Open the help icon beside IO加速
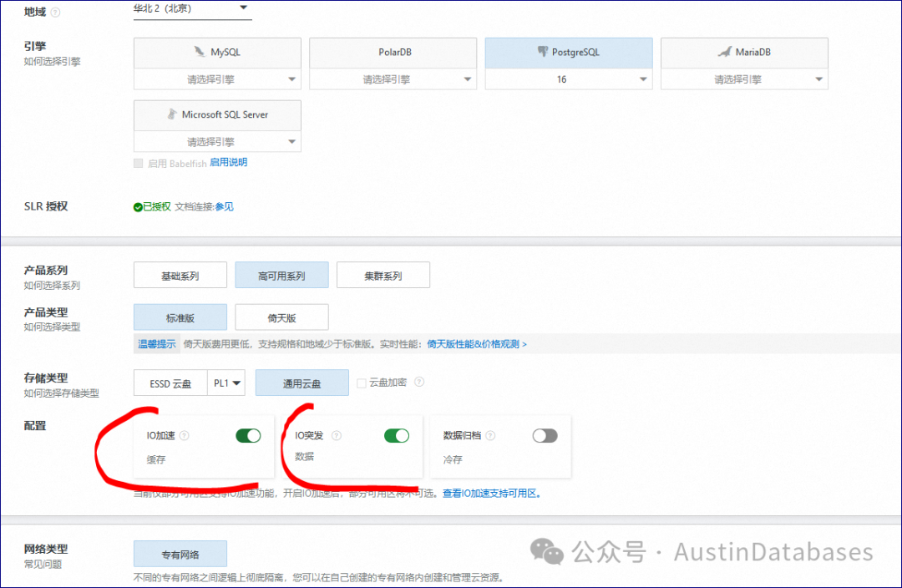This screenshot has width=902, height=588. click(x=182, y=435)
